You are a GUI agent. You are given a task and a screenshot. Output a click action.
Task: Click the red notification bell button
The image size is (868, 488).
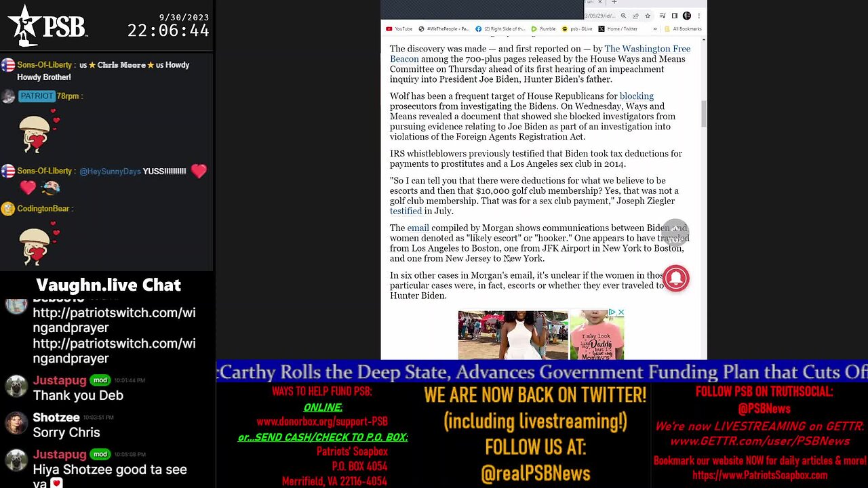pyautogui.click(x=675, y=278)
